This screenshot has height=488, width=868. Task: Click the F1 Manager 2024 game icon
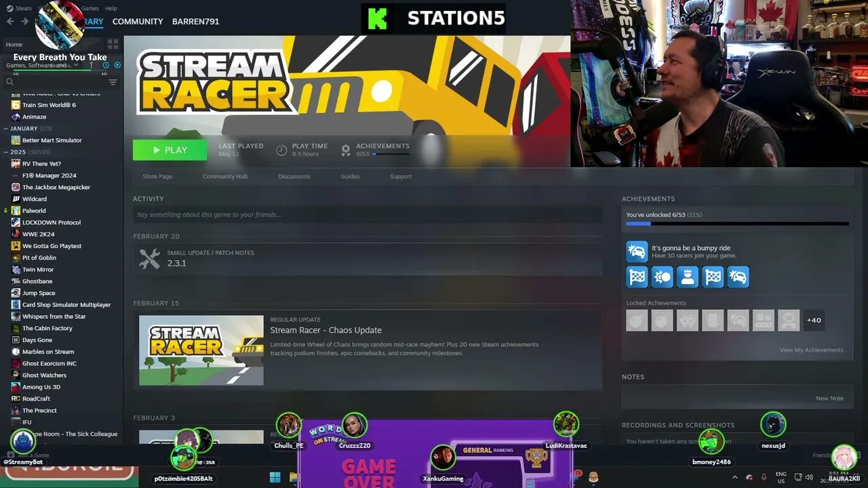pyautogui.click(x=16, y=176)
